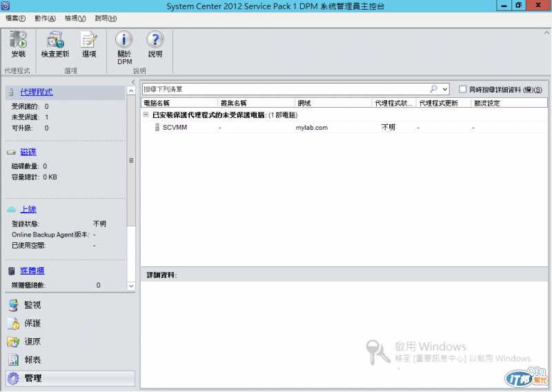
Task: Restore down the DPM console window
Action: click(519, 6)
